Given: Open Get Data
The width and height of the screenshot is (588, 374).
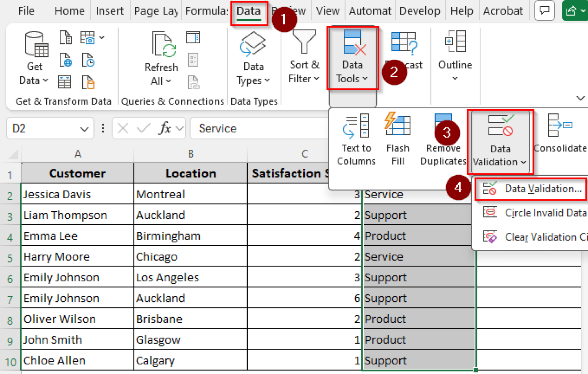Looking at the screenshot, I should click(x=34, y=57).
